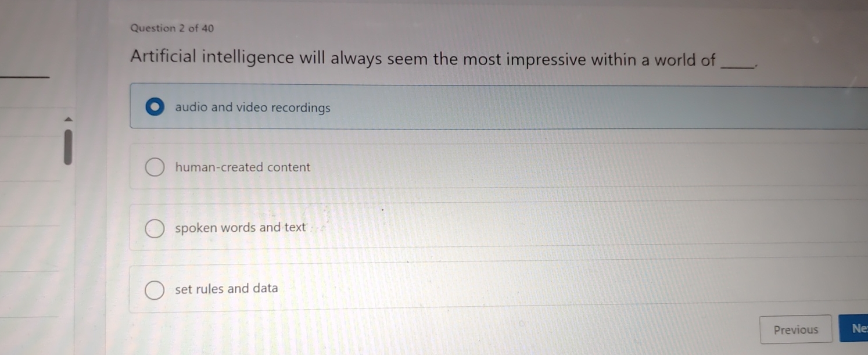This screenshot has height=355, width=868.
Task: Click empty space in "spoken words and text" row
Action: [581, 227]
